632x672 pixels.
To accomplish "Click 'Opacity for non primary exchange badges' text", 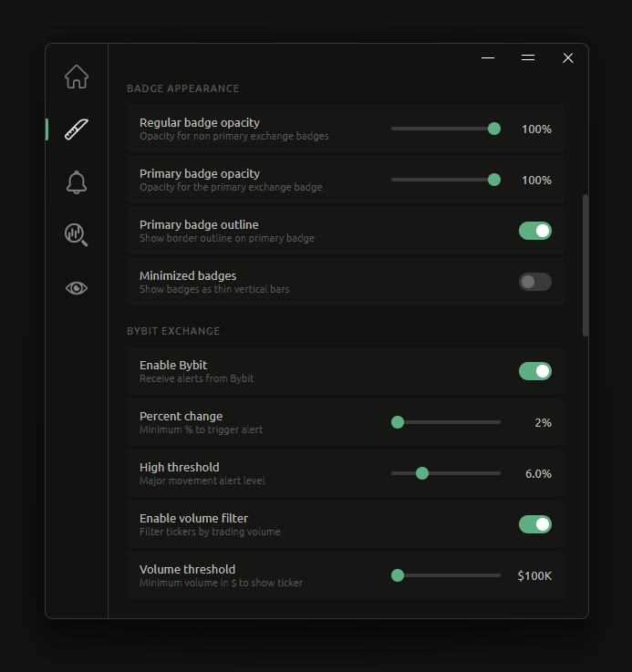I will [x=234, y=136].
